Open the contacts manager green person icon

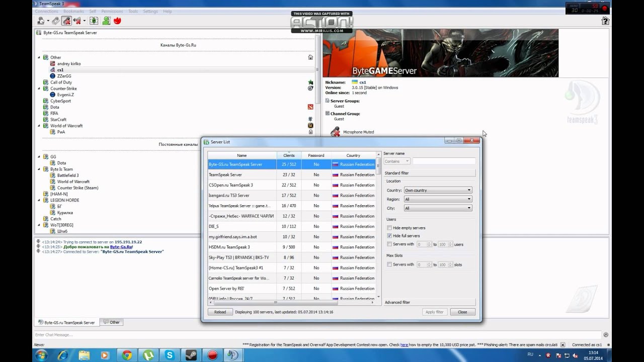tap(107, 21)
